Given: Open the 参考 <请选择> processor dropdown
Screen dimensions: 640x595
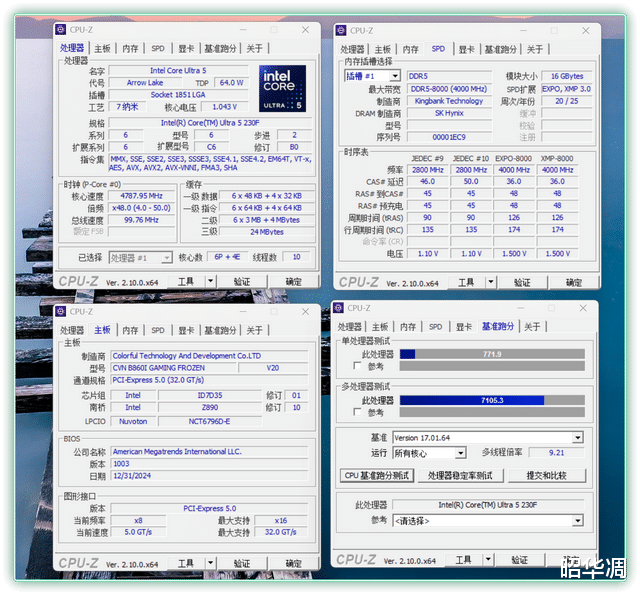Looking at the screenshot, I should 577,520.
